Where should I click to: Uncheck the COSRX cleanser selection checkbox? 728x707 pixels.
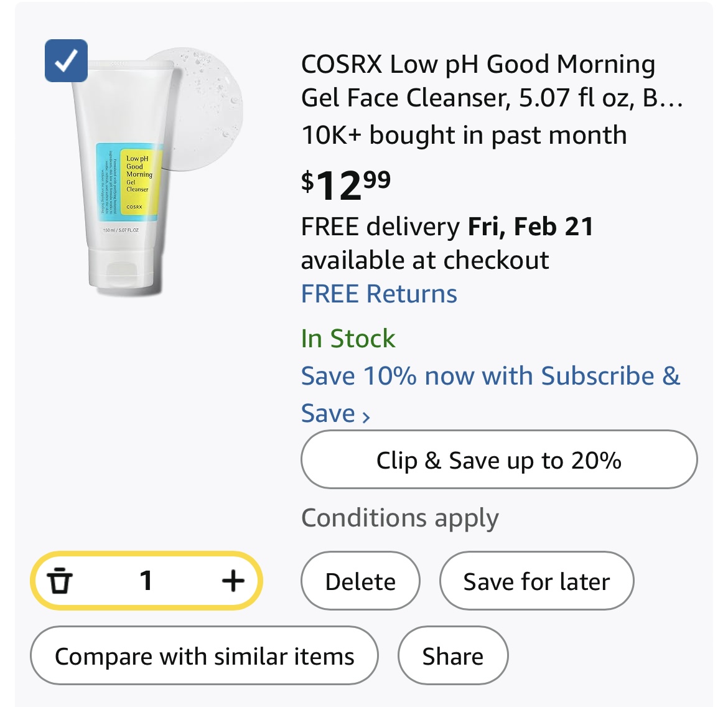point(66,61)
